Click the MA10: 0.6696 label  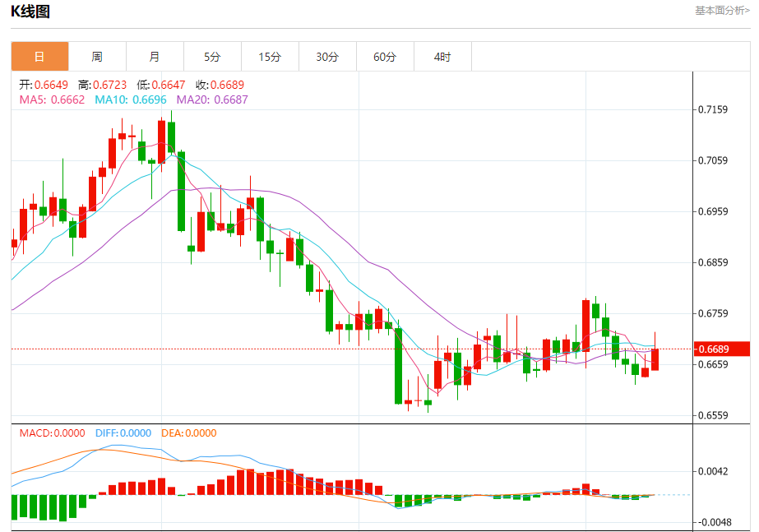click(131, 99)
